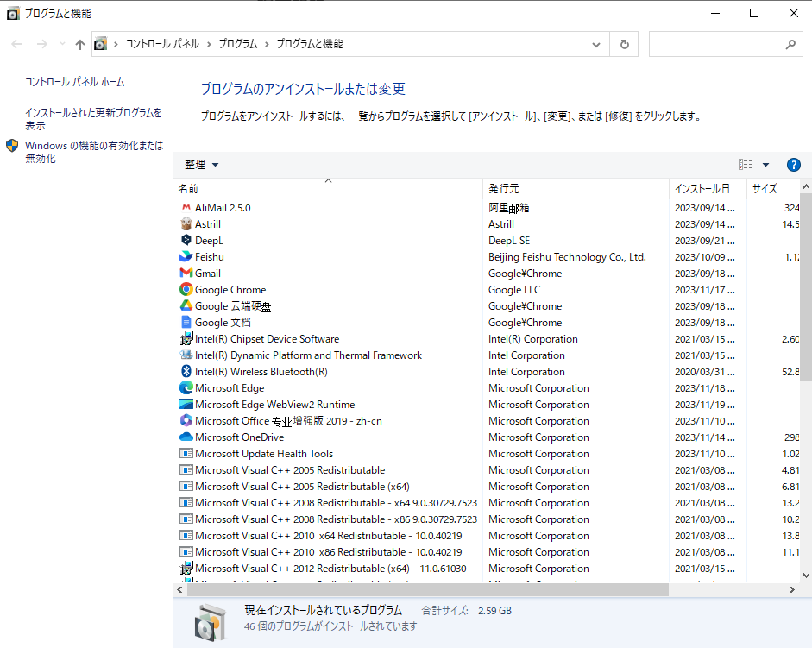Click the Microsoft Edge program icon
This screenshot has width=812, height=648.
[186, 387]
